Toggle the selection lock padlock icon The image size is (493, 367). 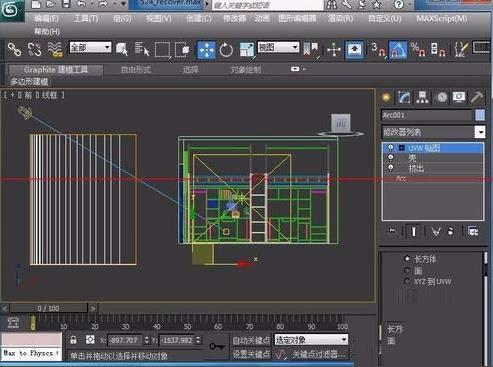tap(73, 340)
